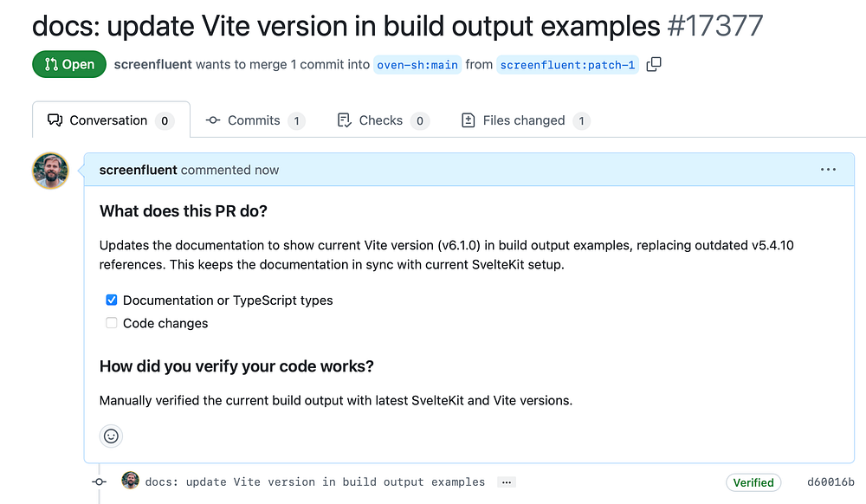
Task: Open the screenfluent:patch-1 branch link
Action: 567,65
